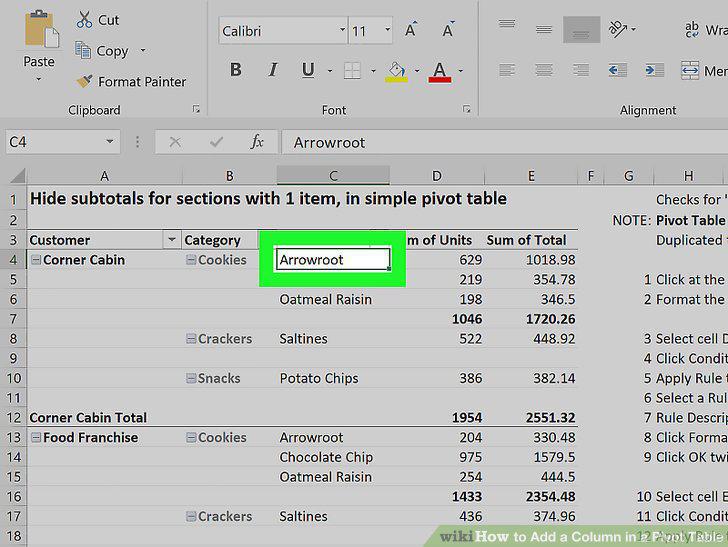
Task: Open the Calibri font name dropdown
Action: [x=342, y=30]
